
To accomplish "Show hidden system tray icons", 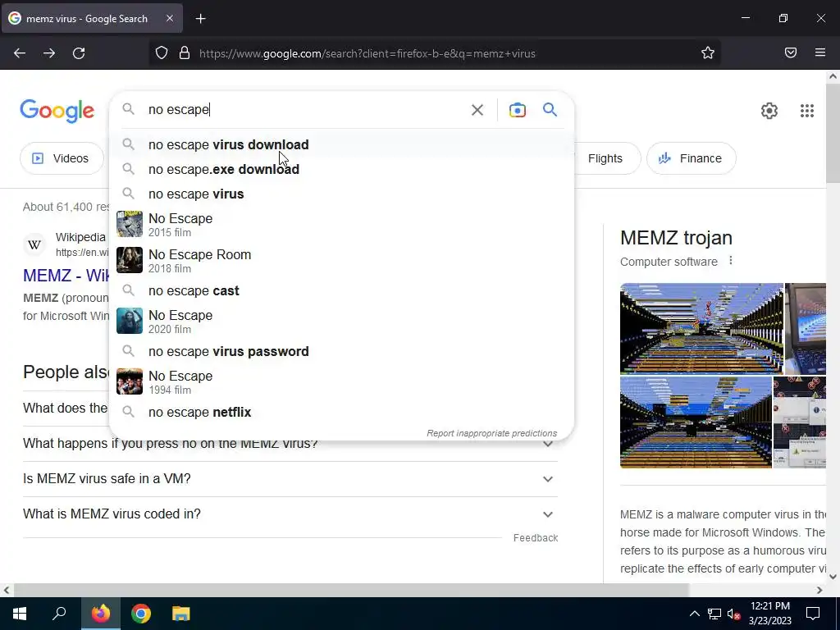I will pyautogui.click(x=694, y=614).
